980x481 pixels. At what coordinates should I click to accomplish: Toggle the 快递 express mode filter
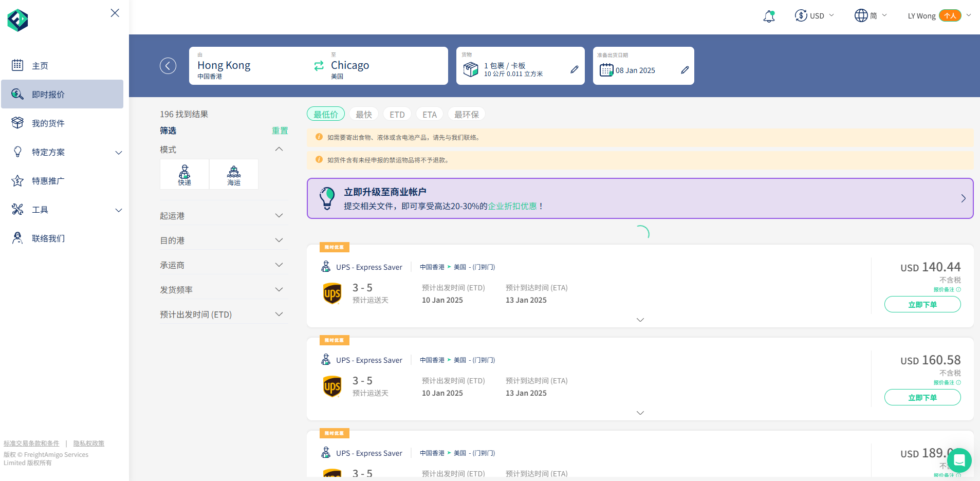tap(184, 174)
